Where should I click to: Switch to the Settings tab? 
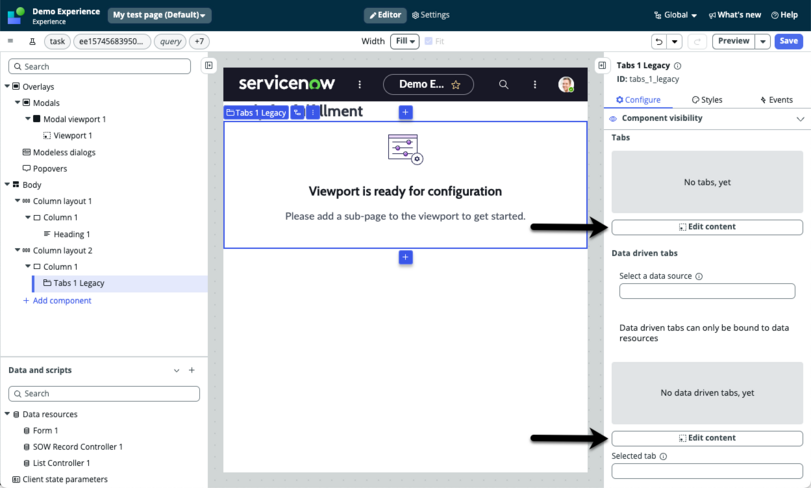430,15
